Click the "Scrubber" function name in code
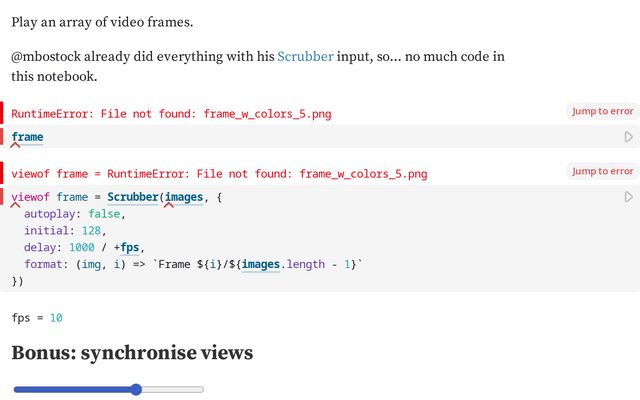640x400 pixels. pos(131,198)
